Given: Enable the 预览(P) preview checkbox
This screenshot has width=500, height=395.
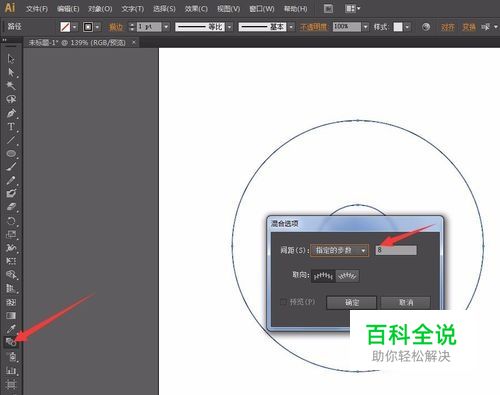Looking at the screenshot, I should click(x=283, y=302).
